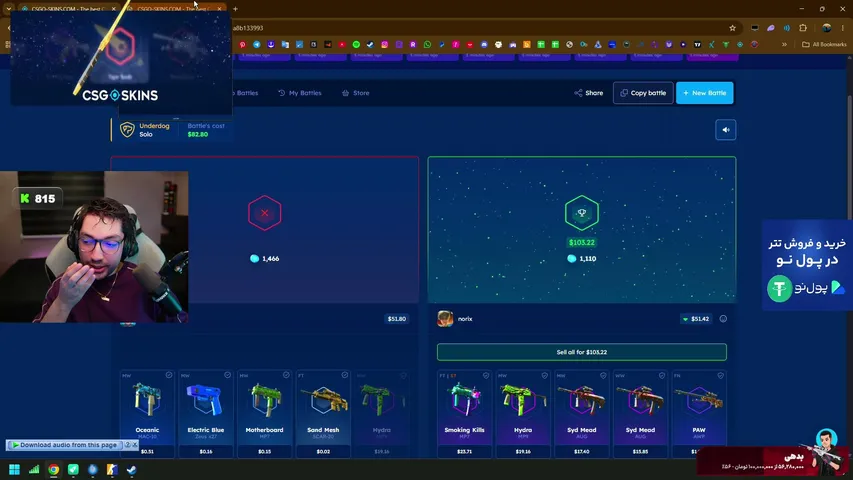Click the $51.80 value badge
853x480 pixels.
point(397,319)
